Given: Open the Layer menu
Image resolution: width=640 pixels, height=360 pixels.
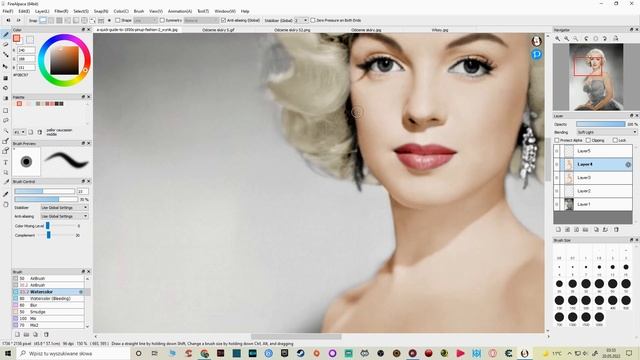Looking at the screenshot, I should 42,11.
